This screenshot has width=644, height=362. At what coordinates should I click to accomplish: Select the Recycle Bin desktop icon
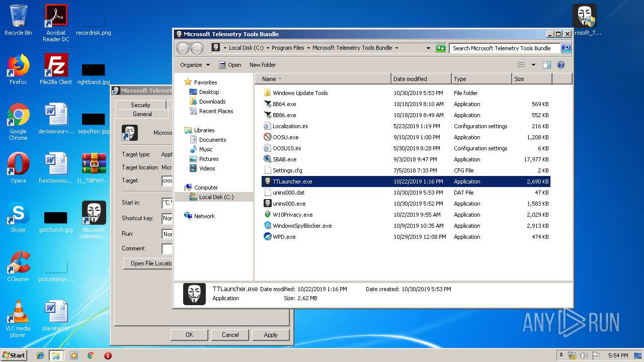click(x=18, y=21)
